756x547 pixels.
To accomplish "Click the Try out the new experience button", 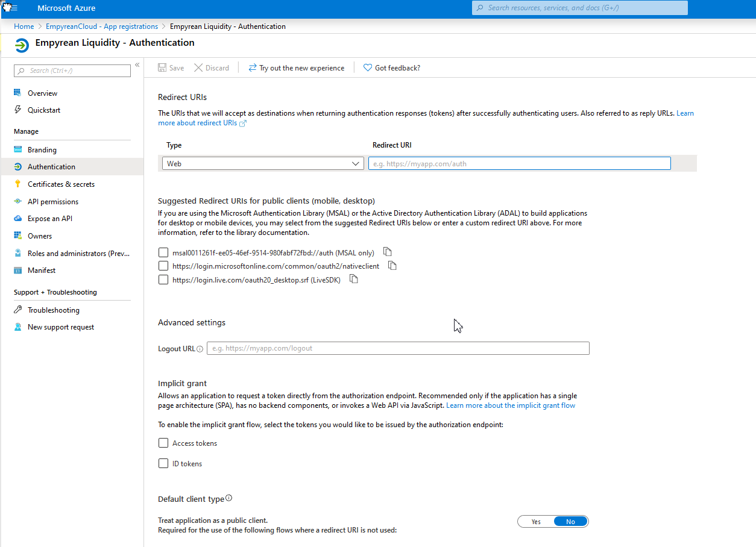I will coord(296,68).
